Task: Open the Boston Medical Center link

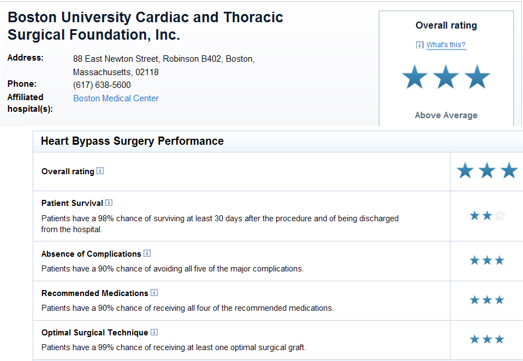Action: 116,98
